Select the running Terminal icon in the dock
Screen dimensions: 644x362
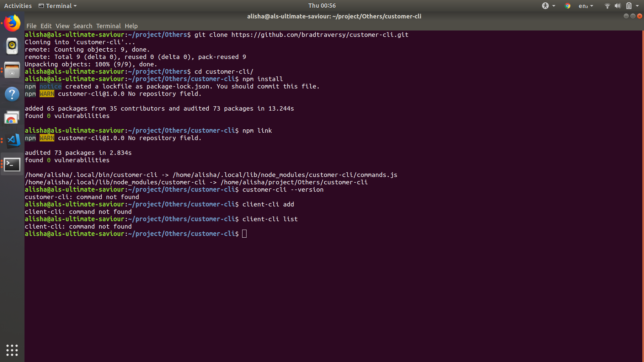[x=12, y=165]
